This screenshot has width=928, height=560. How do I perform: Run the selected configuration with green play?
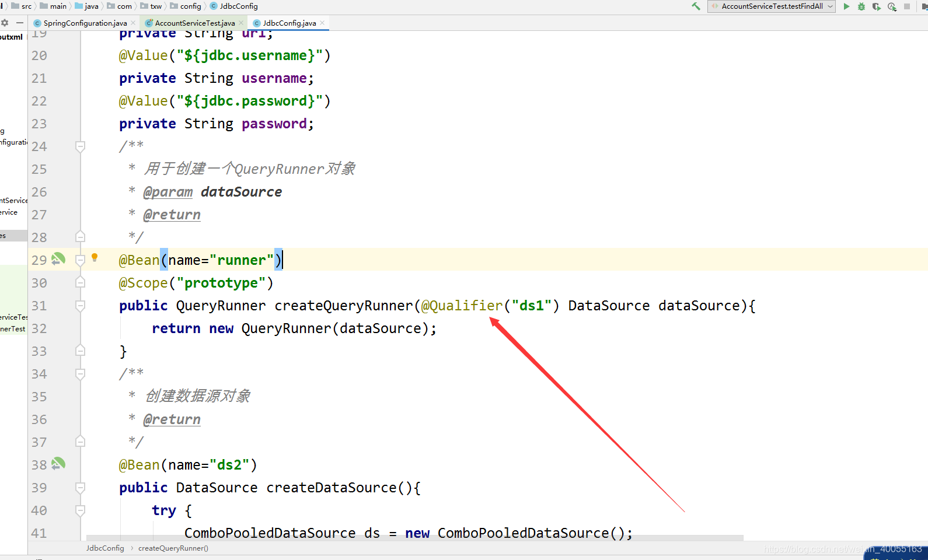point(846,6)
